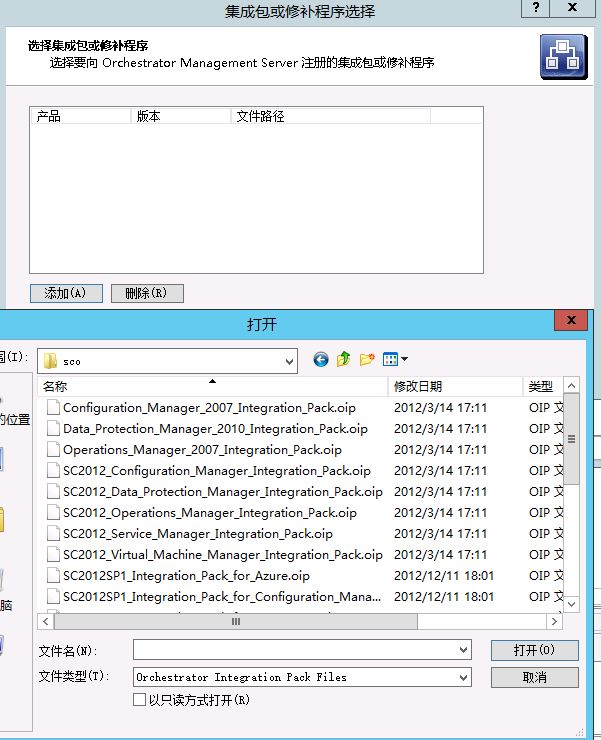Select Configuration_Manager_2007_Integration_Pack.oip file name
The image size is (601, 740).
[x=209, y=408]
